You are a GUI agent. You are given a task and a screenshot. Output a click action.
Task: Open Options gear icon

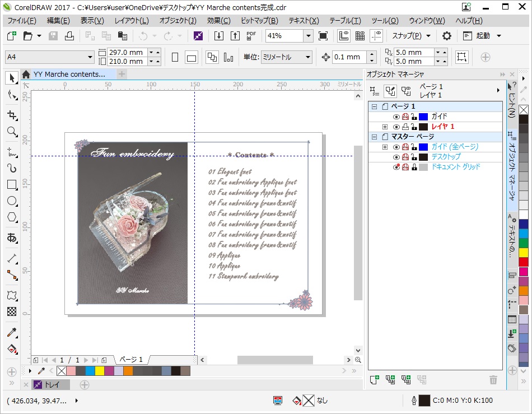coord(447,36)
